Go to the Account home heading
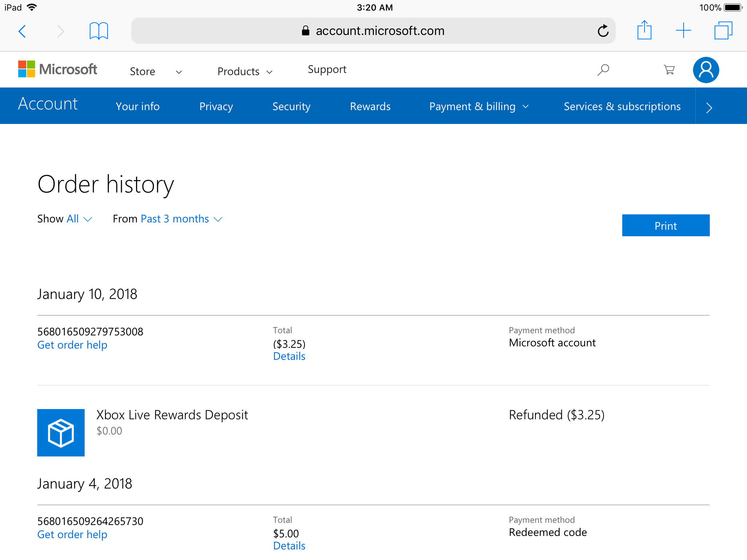 click(x=48, y=104)
